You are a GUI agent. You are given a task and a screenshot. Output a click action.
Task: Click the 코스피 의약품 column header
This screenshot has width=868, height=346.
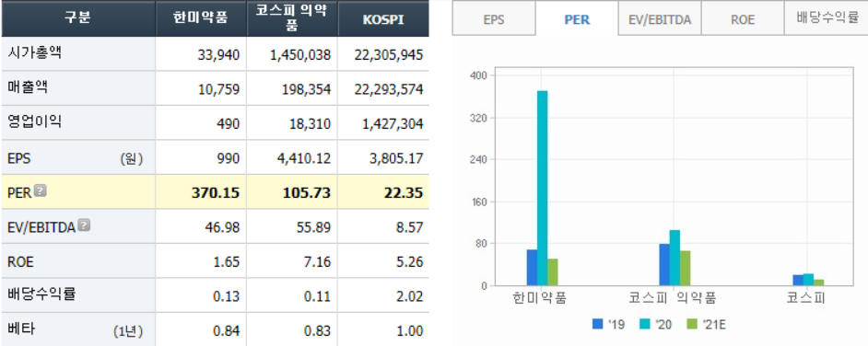click(292, 18)
